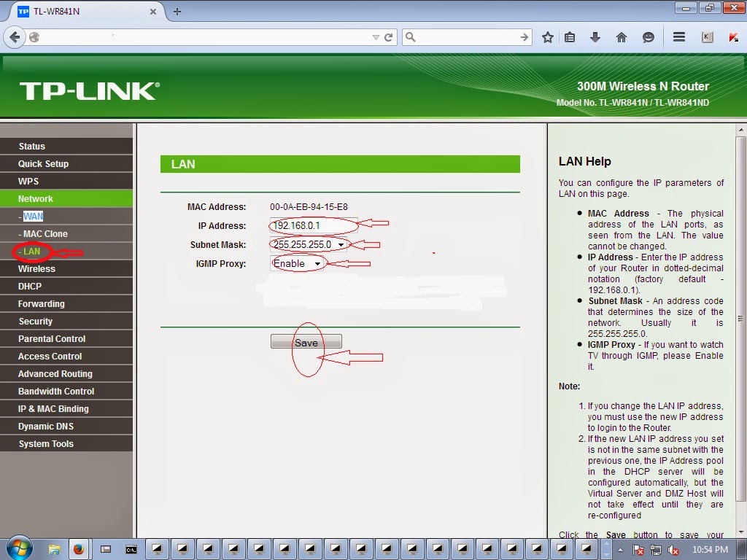The image size is (747, 560).
Task: Select the LAN menu item in sidebar
Action: [x=31, y=251]
